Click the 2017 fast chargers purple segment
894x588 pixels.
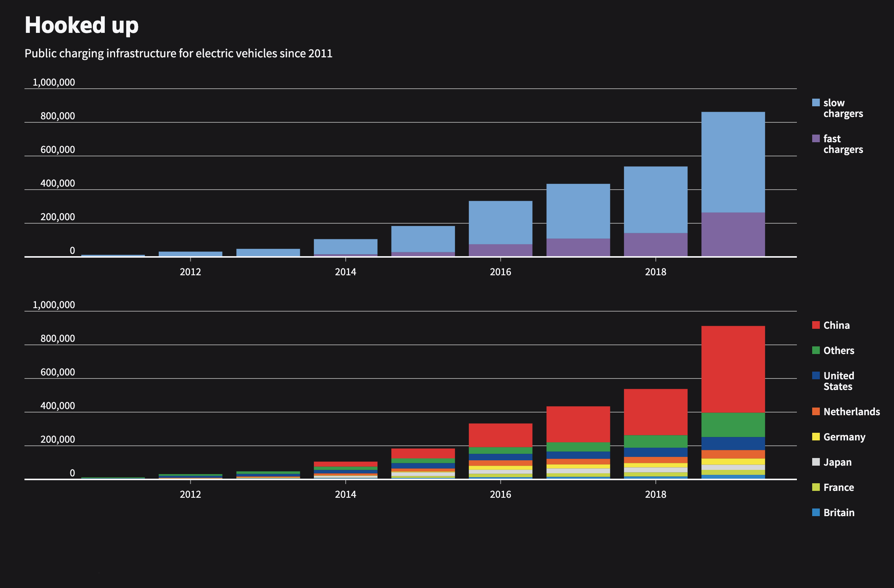pyautogui.click(x=578, y=247)
